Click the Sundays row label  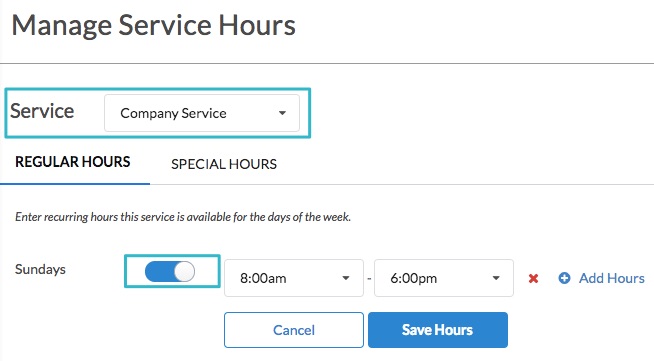[x=40, y=269]
